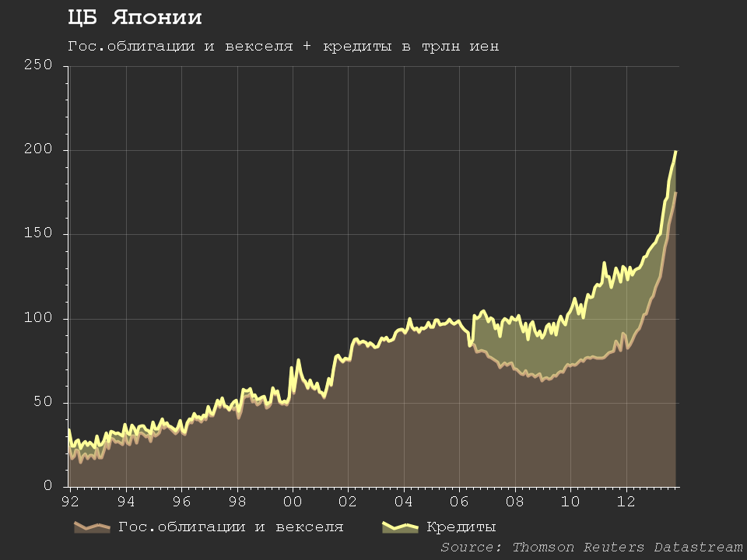Click the subtitle 'Гос.облигации и векселя + кредиты в трлн иен'
Viewport: 747px width, 560px height.
coord(283,46)
